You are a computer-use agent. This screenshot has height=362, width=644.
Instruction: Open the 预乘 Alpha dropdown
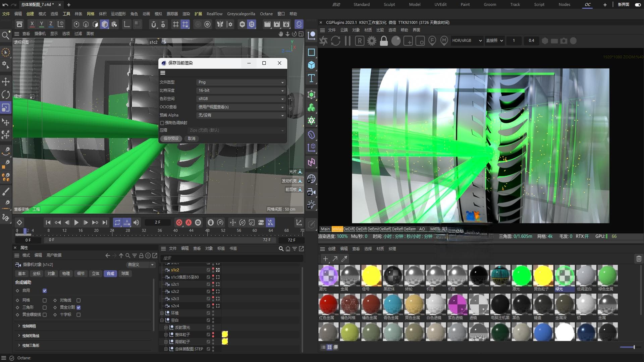coord(240,115)
